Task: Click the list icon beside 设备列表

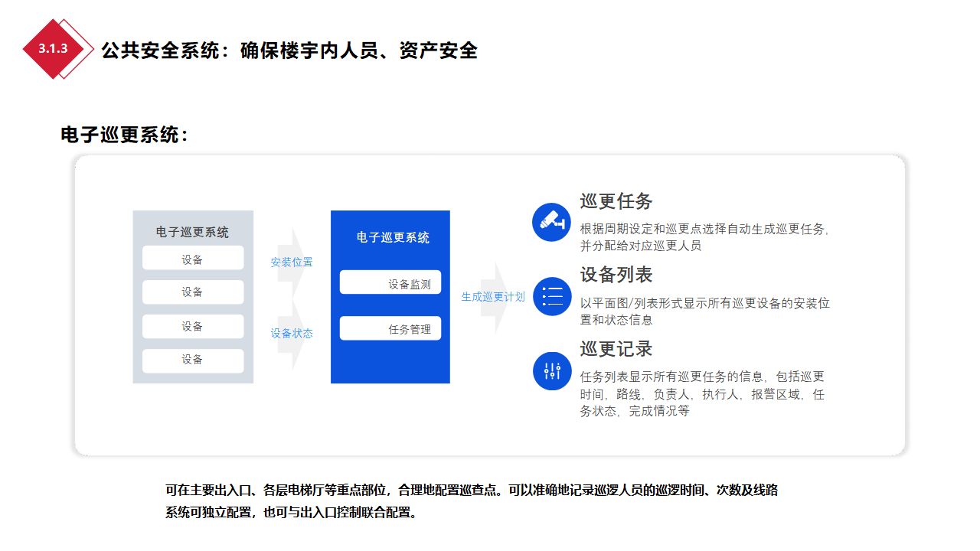Action: click(552, 296)
